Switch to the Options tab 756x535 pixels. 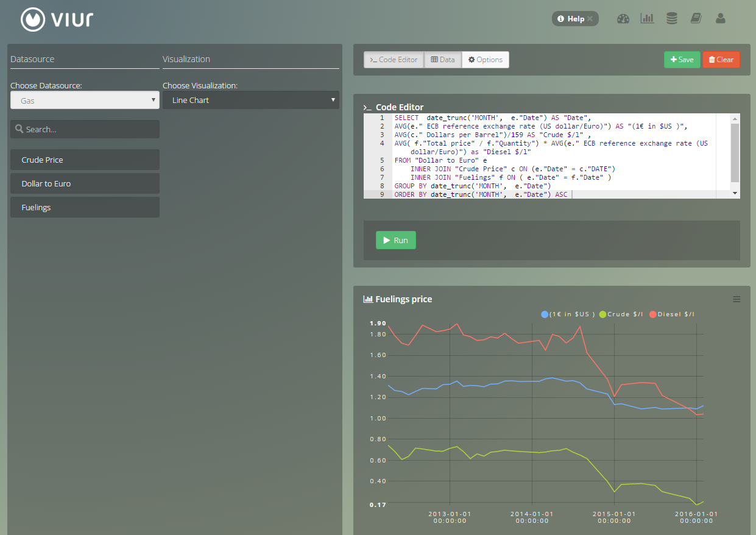486,60
